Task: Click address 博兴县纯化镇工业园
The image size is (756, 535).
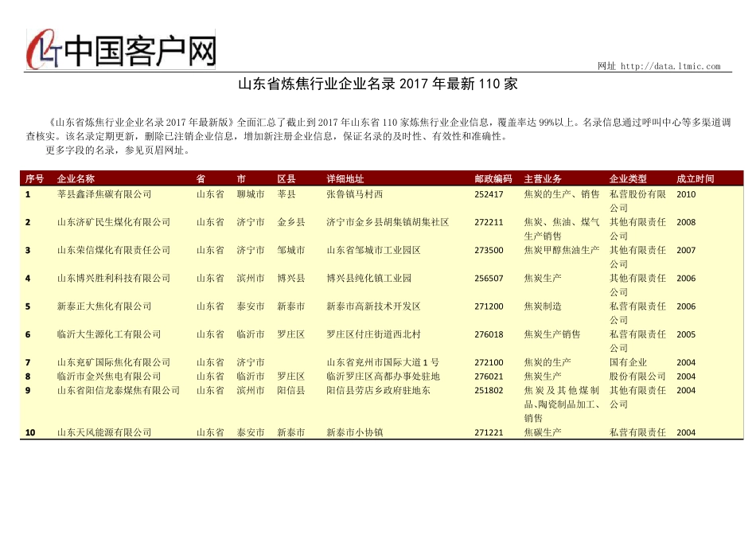Action: tap(368, 278)
